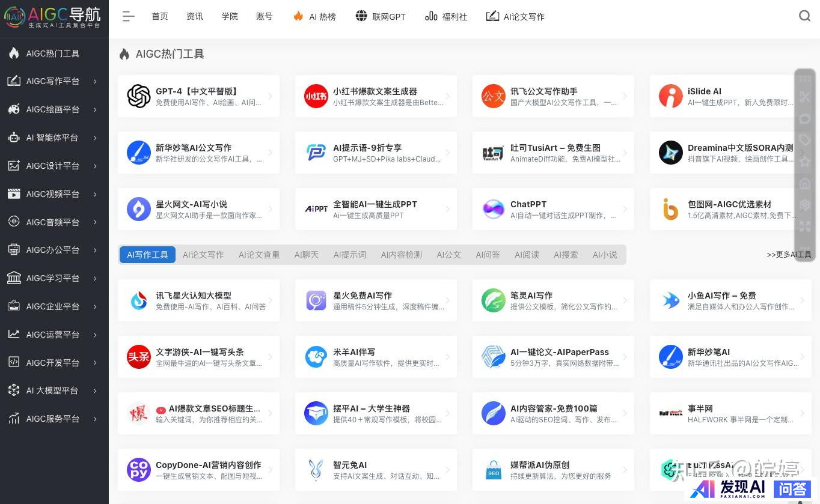The width and height of the screenshot is (820, 504).
Task: Select the AI写作工具 tab
Action: (x=147, y=255)
